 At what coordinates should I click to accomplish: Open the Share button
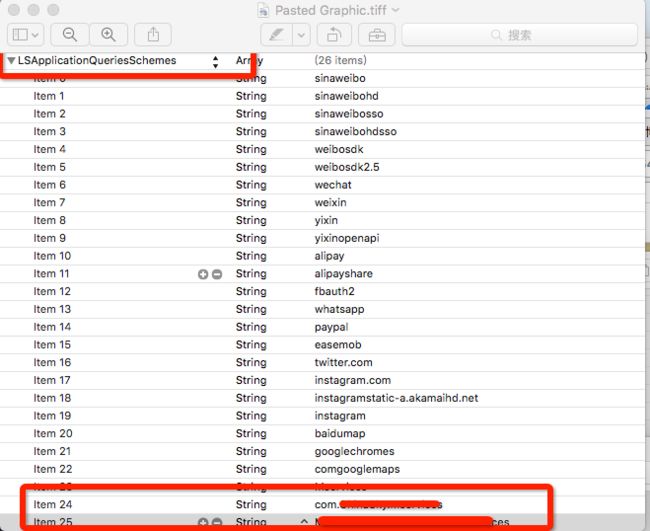[x=153, y=34]
